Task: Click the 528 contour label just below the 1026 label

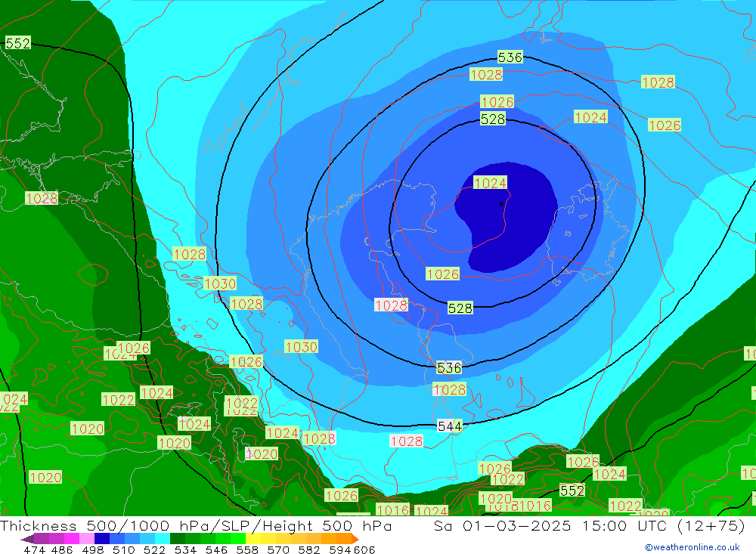Action: tap(493, 119)
